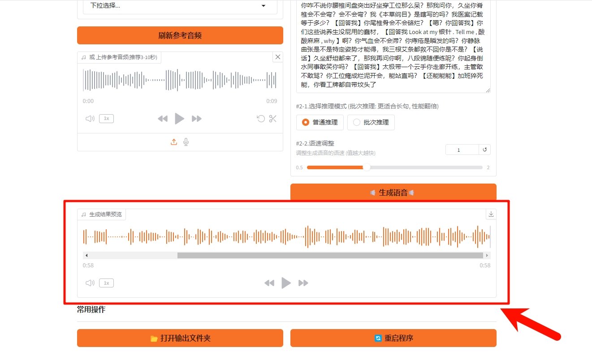Viewport: 592px width, 364px height.
Task: Open the output folder with 打开输出文件夹
Action: point(180,338)
